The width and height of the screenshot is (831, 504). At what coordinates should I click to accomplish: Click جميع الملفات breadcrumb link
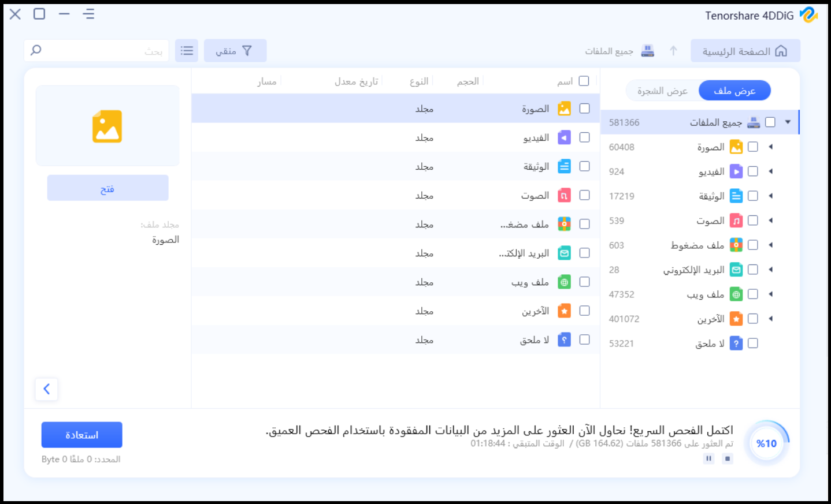click(x=609, y=51)
